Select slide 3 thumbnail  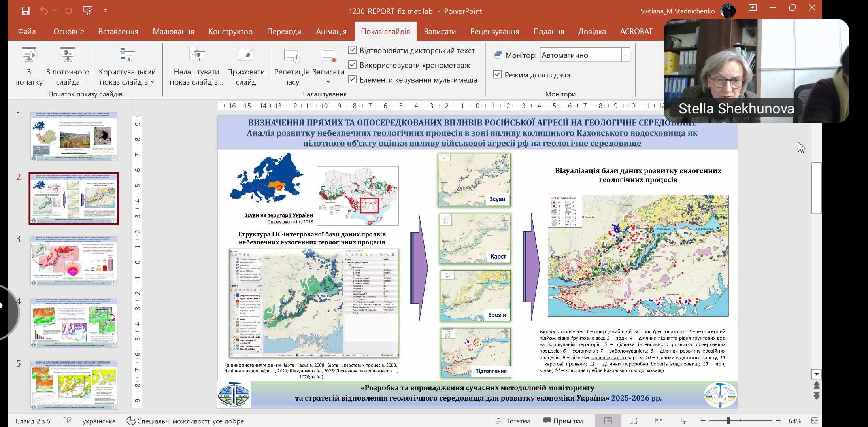[x=74, y=261]
